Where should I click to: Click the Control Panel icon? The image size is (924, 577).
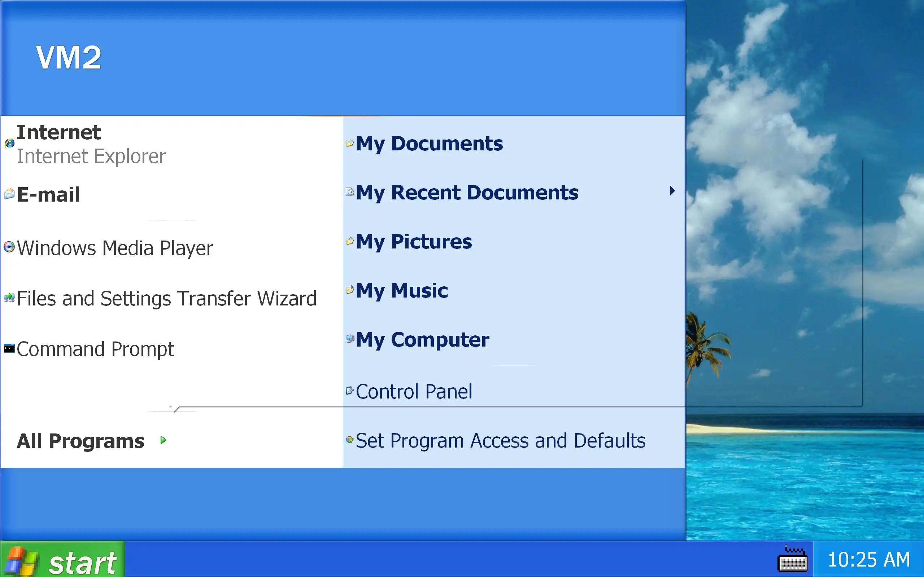pyautogui.click(x=350, y=391)
